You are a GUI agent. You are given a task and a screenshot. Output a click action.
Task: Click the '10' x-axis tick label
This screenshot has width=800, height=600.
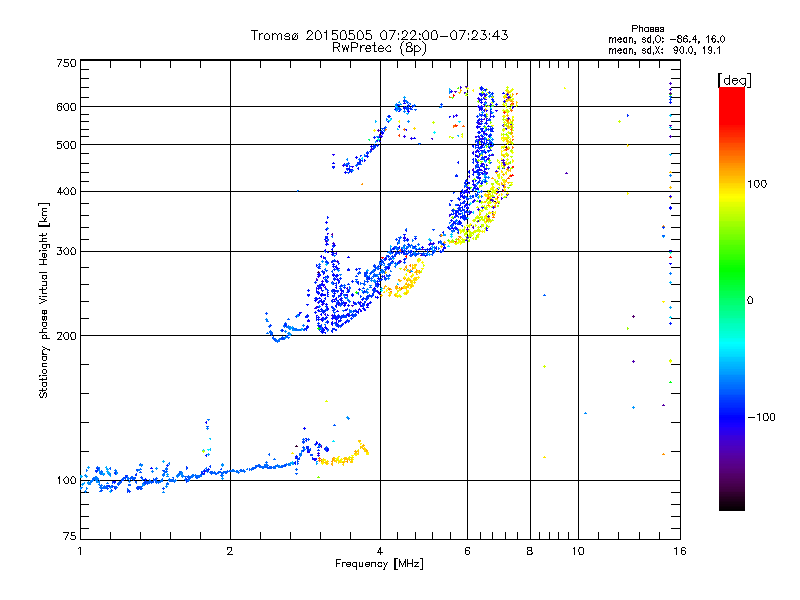[578, 551]
